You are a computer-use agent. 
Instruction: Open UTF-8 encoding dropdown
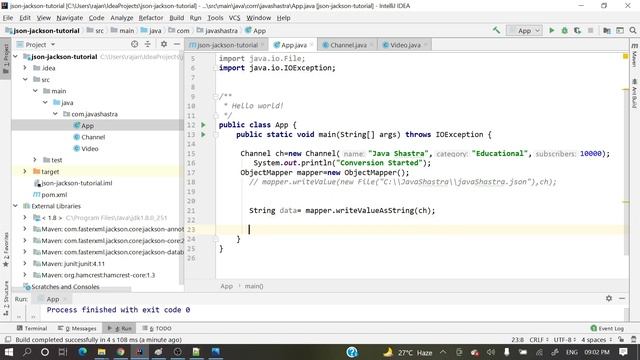(x=565, y=340)
